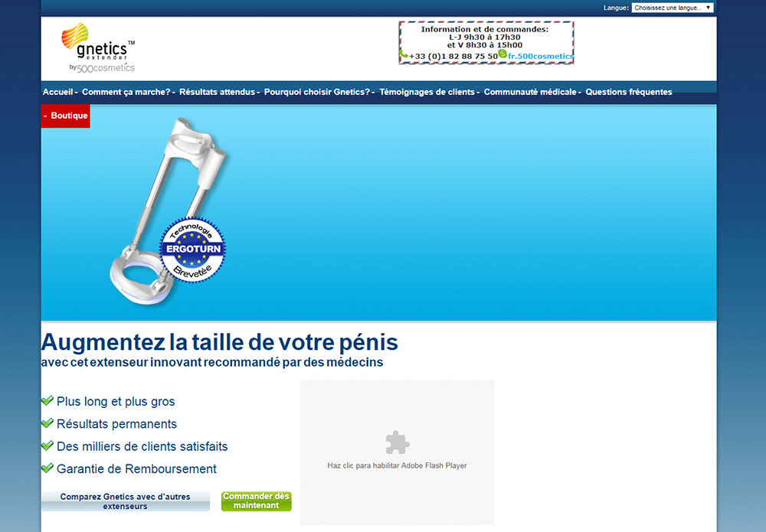
Task: Open the red Boutique tab
Action: click(66, 116)
